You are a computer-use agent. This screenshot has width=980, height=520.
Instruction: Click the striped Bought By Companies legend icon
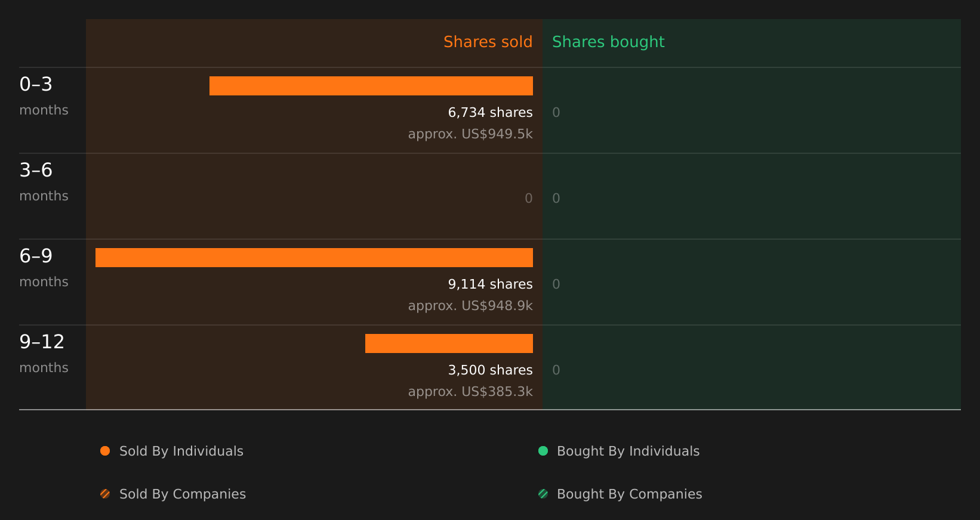[543, 494]
